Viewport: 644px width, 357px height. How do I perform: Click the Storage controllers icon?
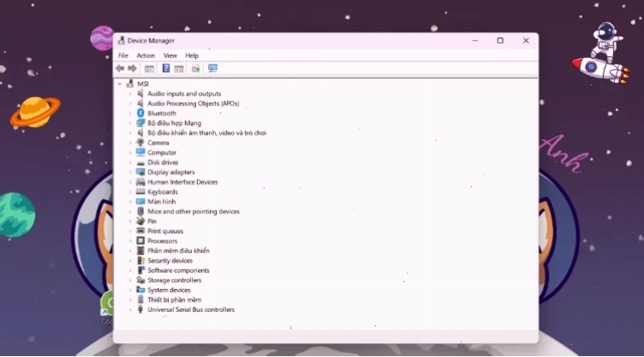(141, 280)
